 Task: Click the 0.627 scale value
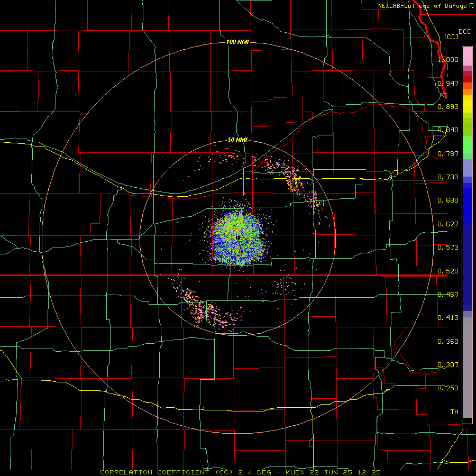pos(448,224)
